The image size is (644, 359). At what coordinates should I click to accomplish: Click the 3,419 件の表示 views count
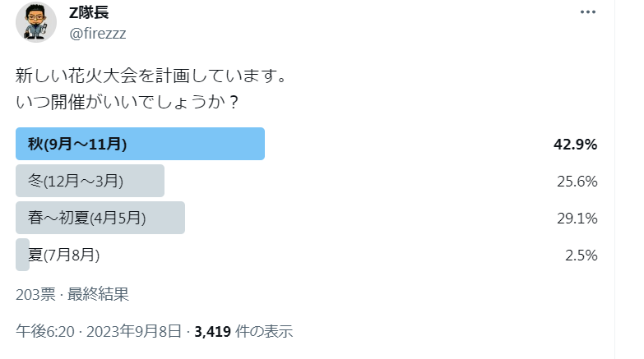point(243,331)
